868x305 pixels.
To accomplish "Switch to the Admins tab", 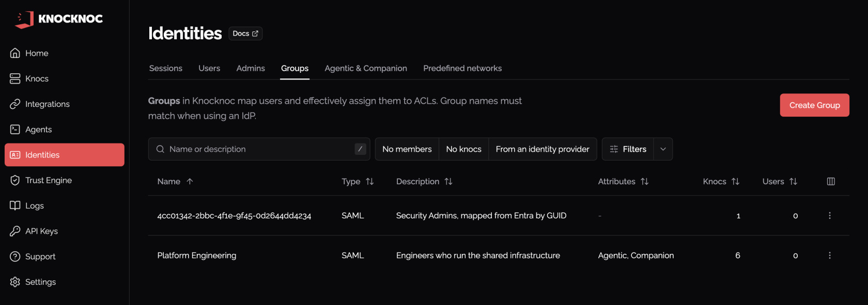I will tap(251, 68).
